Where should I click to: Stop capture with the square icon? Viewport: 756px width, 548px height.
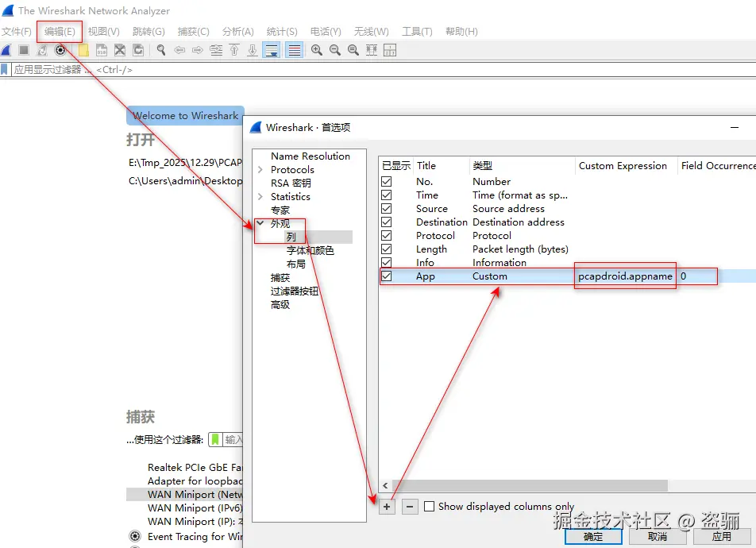(x=24, y=50)
